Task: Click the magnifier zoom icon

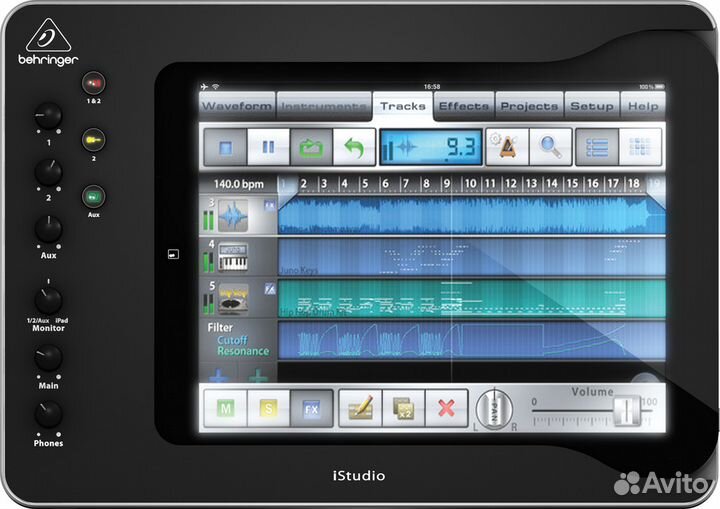Action: 550,147
